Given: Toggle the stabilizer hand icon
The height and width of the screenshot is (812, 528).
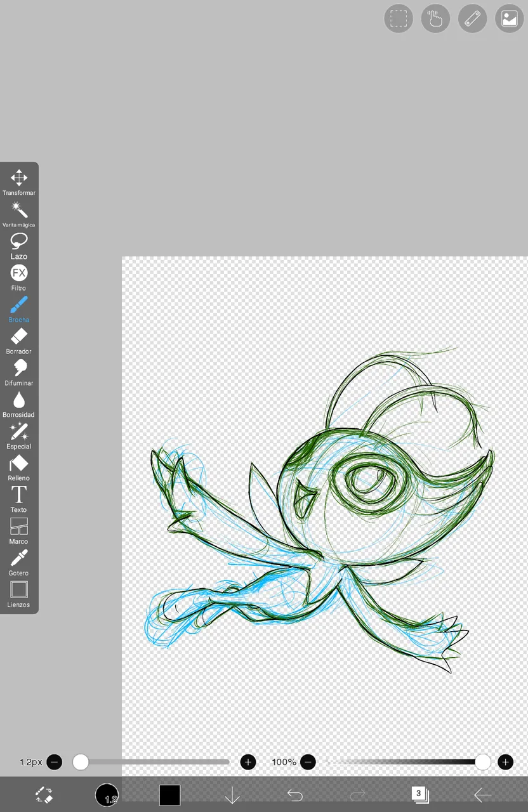Looking at the screenshot, I should click(435, 18).
